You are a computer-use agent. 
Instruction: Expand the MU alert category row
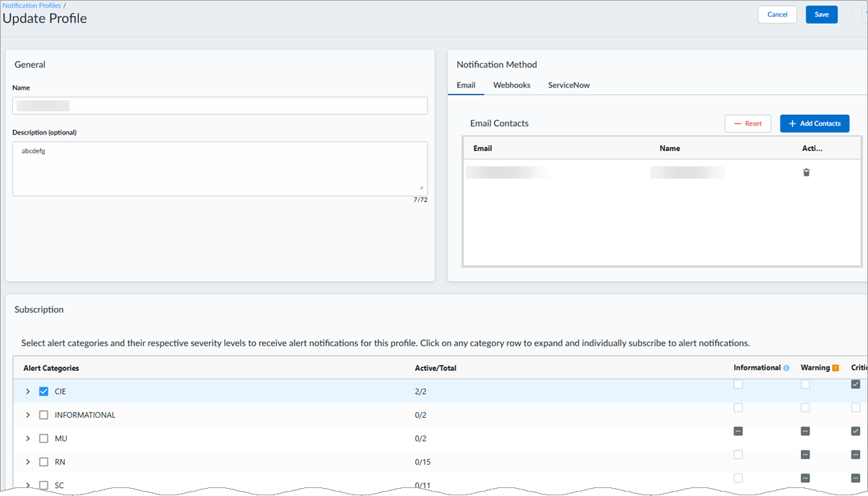pos(28,438)
